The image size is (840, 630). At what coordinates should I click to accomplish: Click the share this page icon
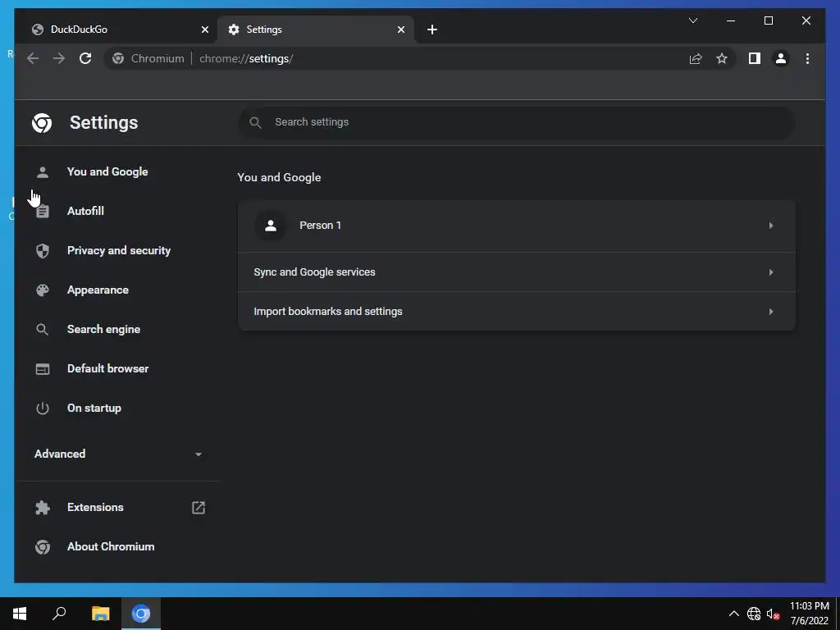click(x=696, y=58)
